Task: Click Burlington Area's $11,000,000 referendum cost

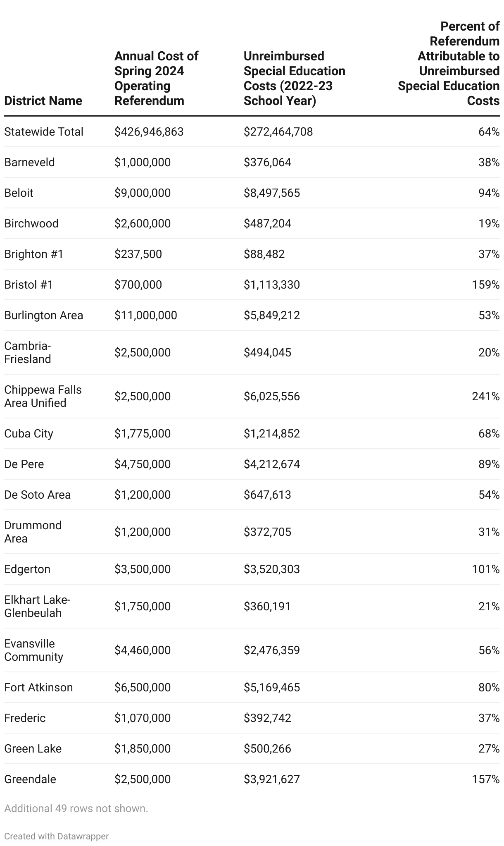Action: tap(145, 315)
